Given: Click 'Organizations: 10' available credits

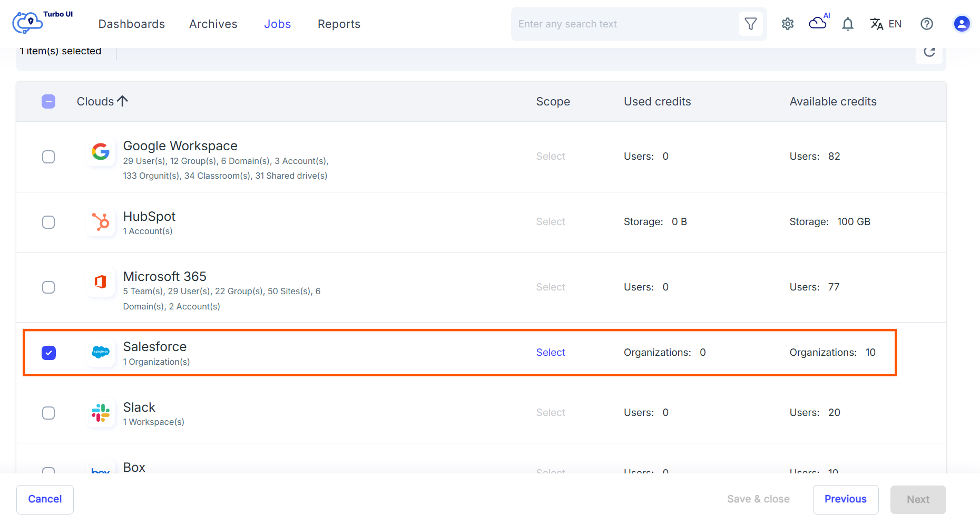Looking at the screenshot, I should pyautogui.click(x=832, y=352).
